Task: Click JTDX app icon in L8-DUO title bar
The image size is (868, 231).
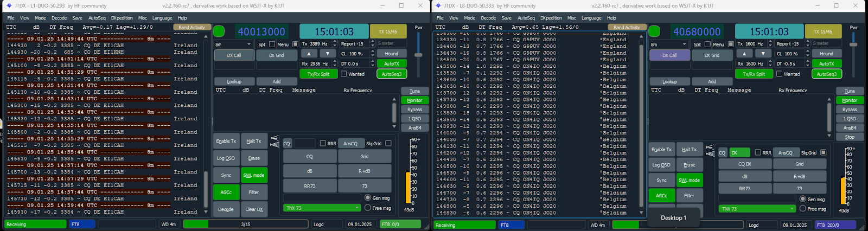Action: tap(437, 5)
